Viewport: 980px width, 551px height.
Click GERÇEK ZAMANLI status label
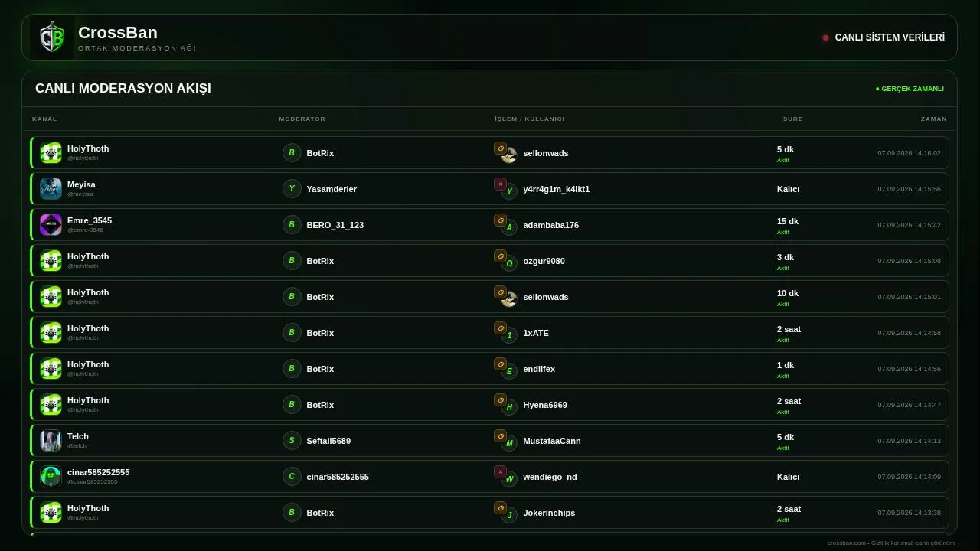pyautogui.click(x=910, y=89)
